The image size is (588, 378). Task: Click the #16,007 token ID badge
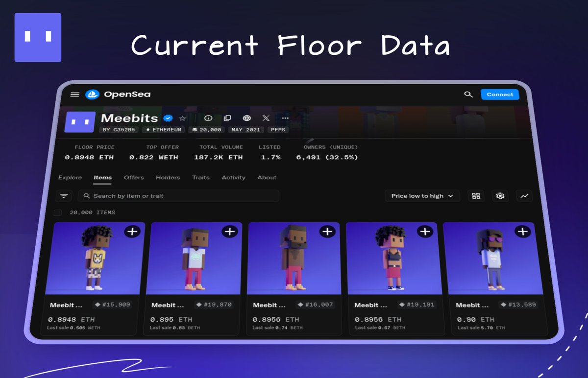[316, 305]
